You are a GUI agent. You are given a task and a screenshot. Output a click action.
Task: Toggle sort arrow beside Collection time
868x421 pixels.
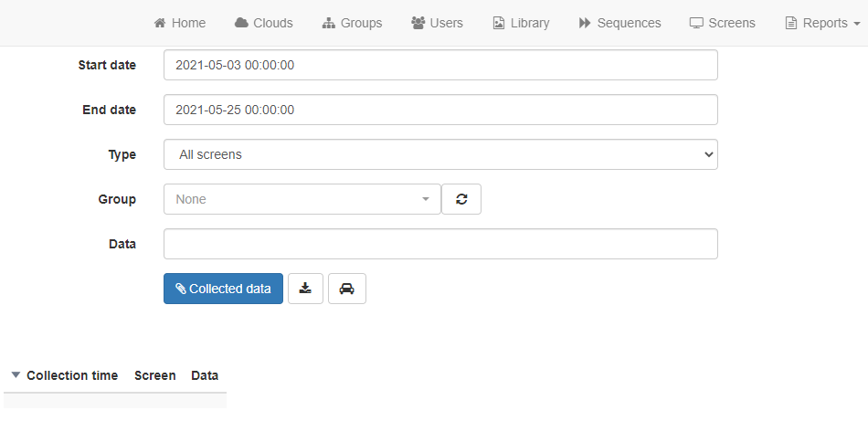pyautogui.click(x=16, y=375)
